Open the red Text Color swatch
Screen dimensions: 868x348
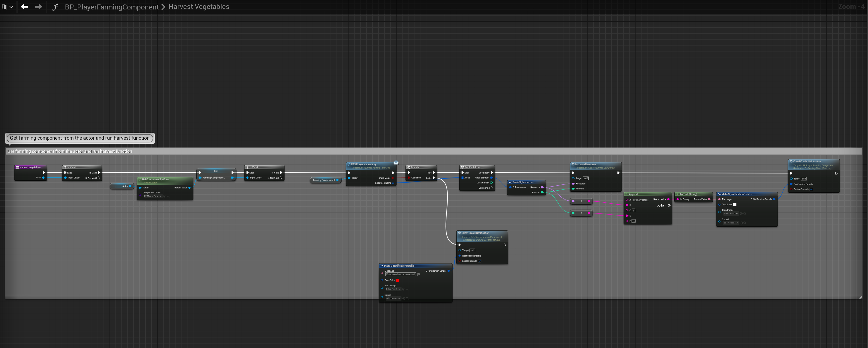tap(397, 280)
